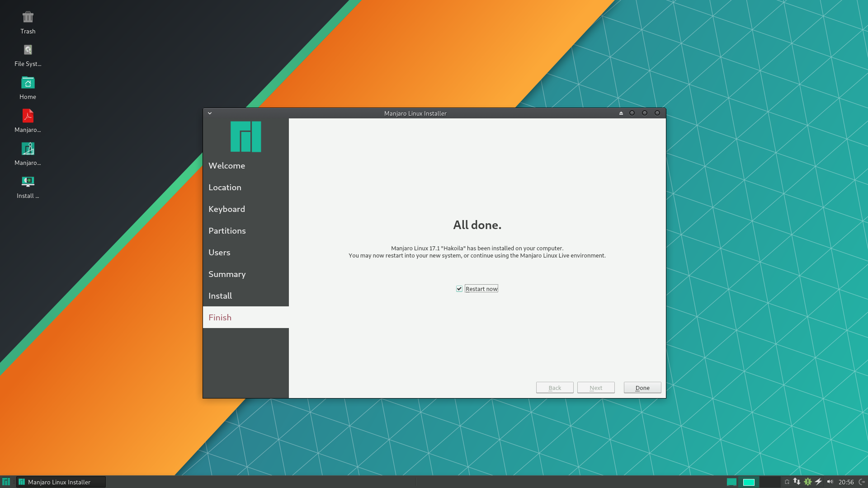
Task: Select the Welcome step in the sidebar
Action: click(246, 166)
